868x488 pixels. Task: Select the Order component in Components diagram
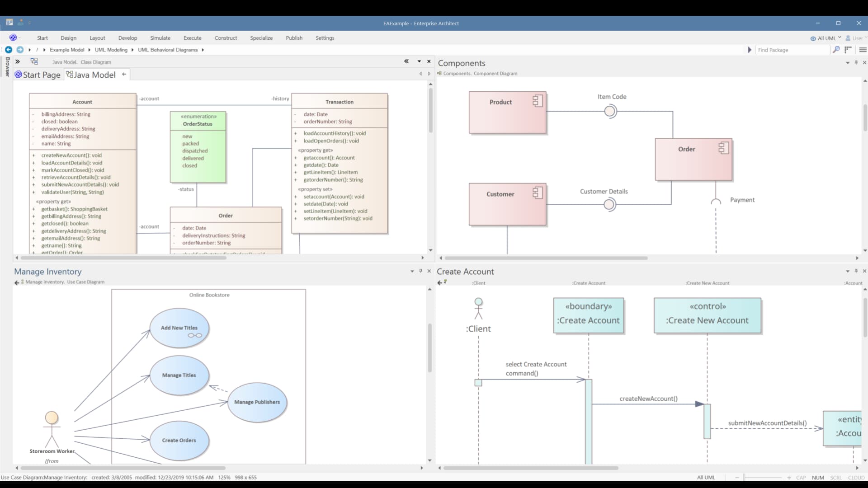pos(693,160)
